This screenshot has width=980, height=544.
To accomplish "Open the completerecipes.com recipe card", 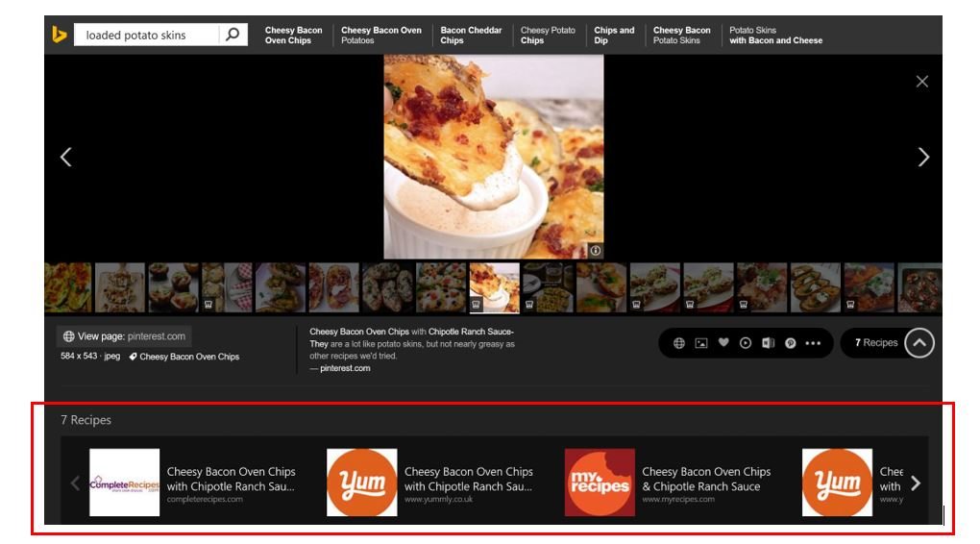I will coord(197,482).
